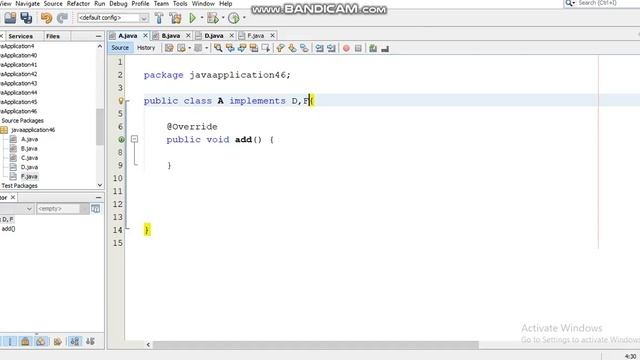Switch to the Services panel tab

[20, 36]
